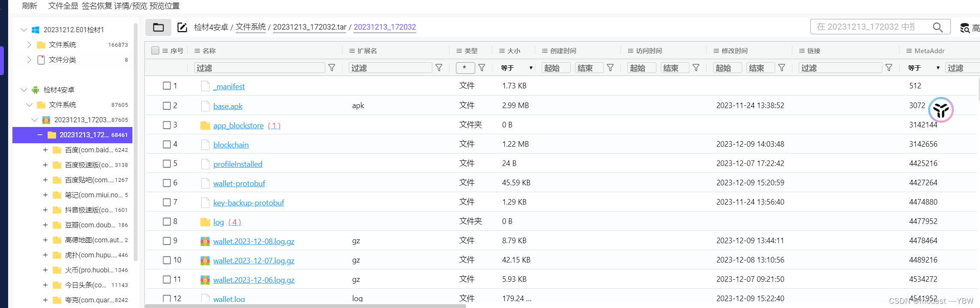Click the edit path pencil icon
Viewport: 980px width, 308px height.
182,27
